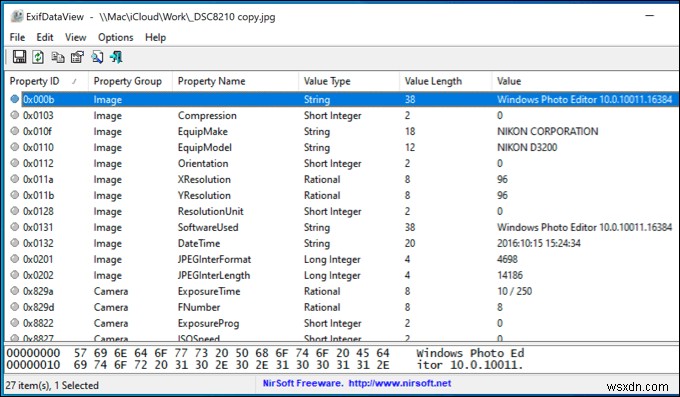Sort by the Value Type column header
The height and width of the screenshot is (397, 680).
tap(349, 81)
